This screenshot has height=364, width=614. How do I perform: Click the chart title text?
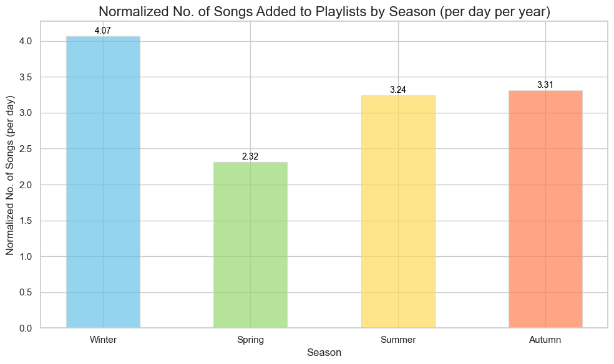point(324,12)
